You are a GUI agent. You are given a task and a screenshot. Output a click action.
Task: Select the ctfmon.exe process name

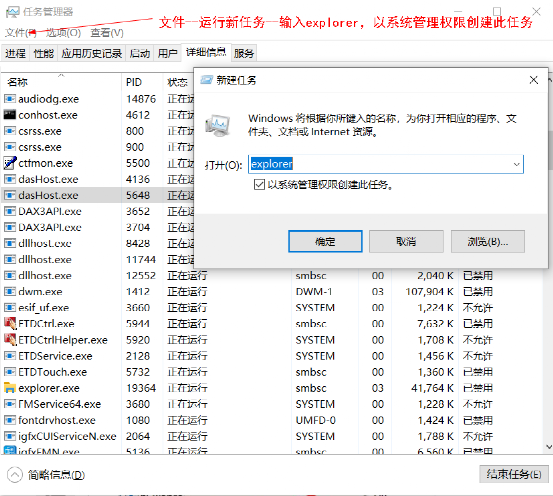pos(45,163)
